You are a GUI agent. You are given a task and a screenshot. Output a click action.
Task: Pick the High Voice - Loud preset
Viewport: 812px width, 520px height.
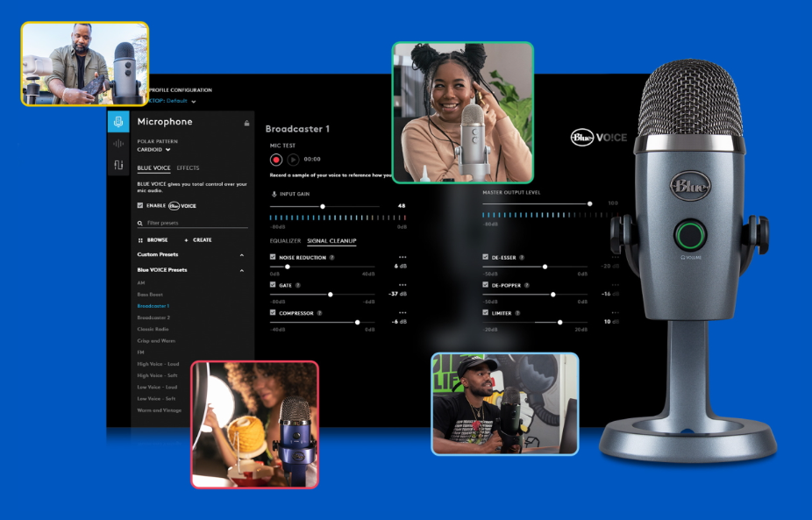point(158,364)
